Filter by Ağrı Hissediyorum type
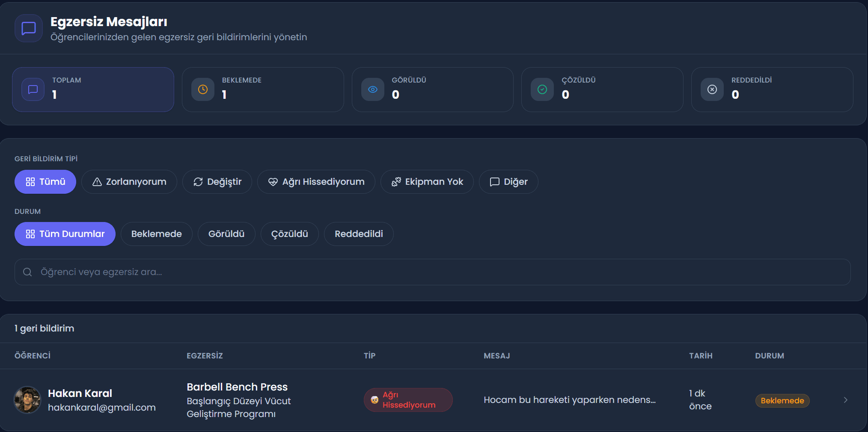The width and height of the screenshot is (868, 432). [316, 182]
